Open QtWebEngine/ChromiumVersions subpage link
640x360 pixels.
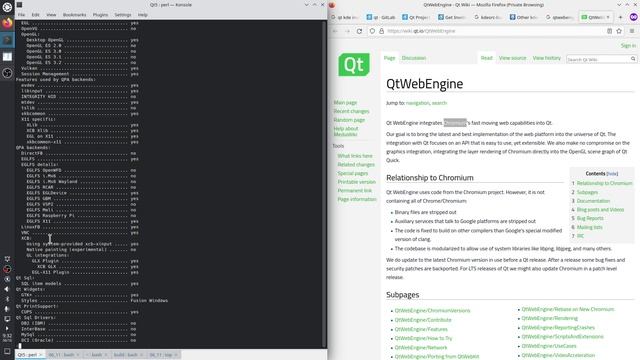pyautogui.click(x=432, y=311)
